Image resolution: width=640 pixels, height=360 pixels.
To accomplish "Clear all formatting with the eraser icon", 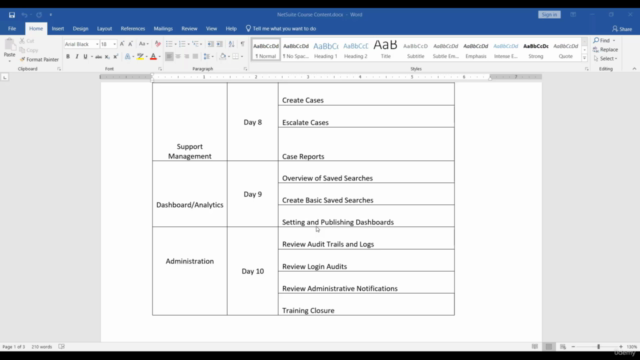I will coord(158,44).
